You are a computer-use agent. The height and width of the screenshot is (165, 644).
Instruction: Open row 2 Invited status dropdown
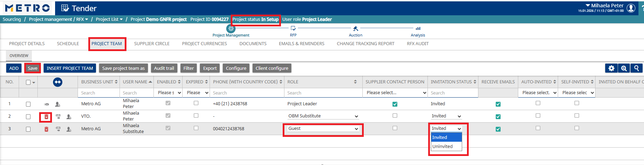446,116
